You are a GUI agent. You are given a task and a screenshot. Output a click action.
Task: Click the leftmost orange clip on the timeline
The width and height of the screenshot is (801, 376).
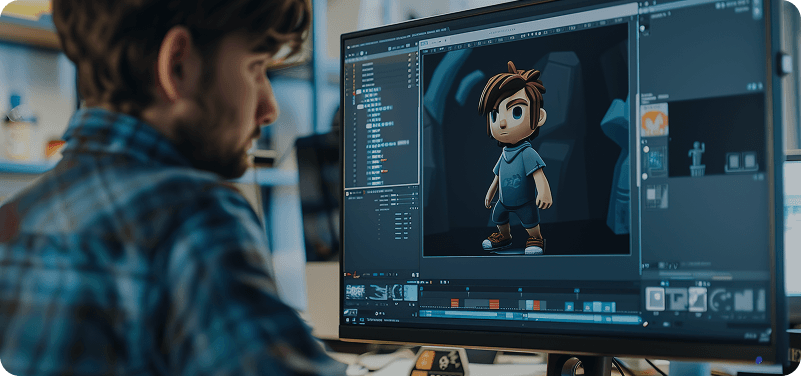pyautogui.click(x=455, y=303)
